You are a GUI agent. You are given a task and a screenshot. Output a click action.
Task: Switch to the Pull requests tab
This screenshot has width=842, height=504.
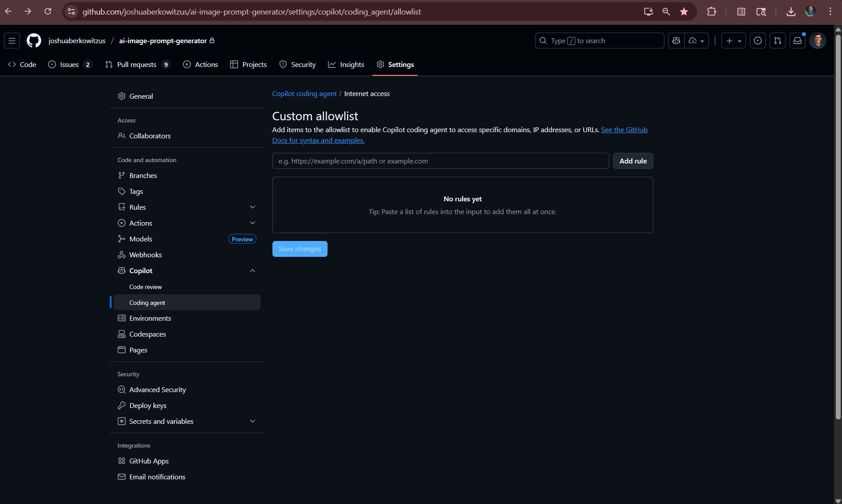(x=137, y=64)
